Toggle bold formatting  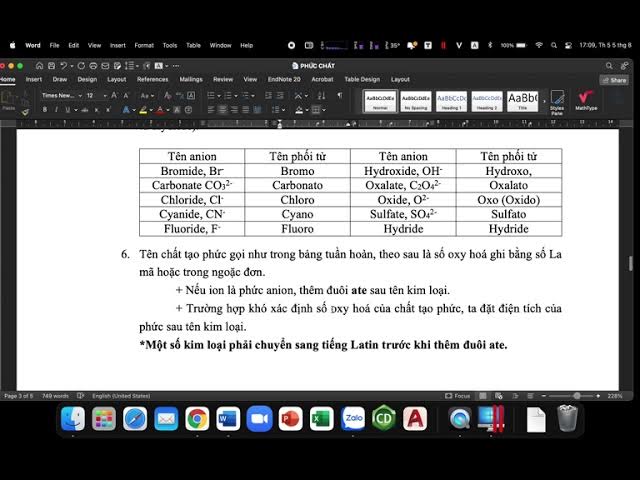click(45, 110)
